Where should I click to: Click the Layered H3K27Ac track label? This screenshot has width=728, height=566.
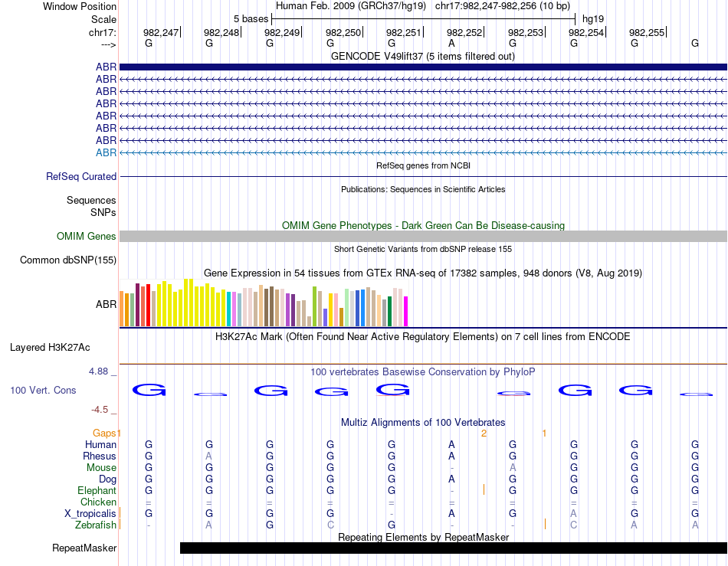click(50, 347)
